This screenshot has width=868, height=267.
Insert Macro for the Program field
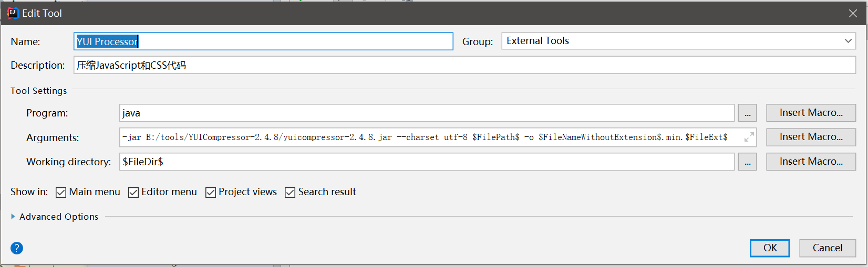[811, 113]
